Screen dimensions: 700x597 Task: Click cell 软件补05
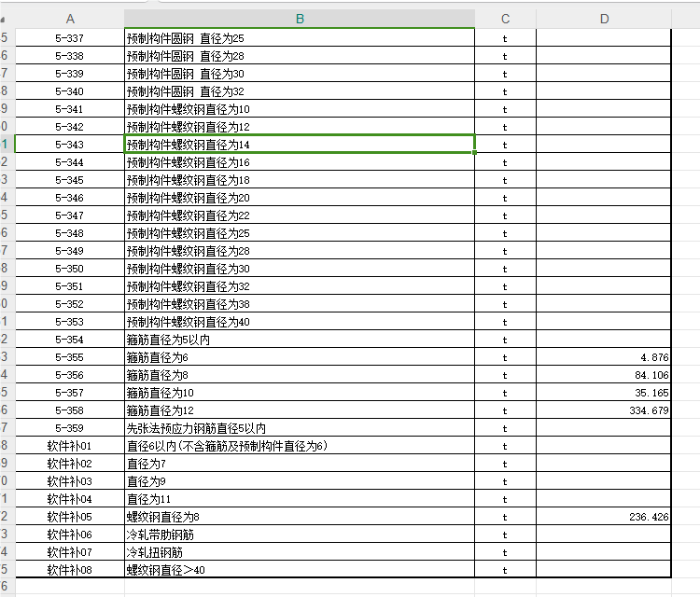tap(70, 517)
